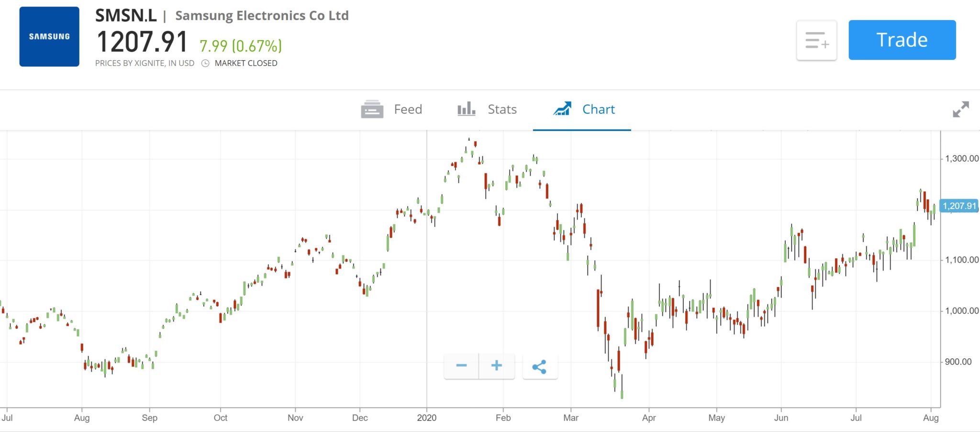Expand chart to fullscreen with diagonal arrows
This screenshot has height=432, width=980.
tap(960, 110)
